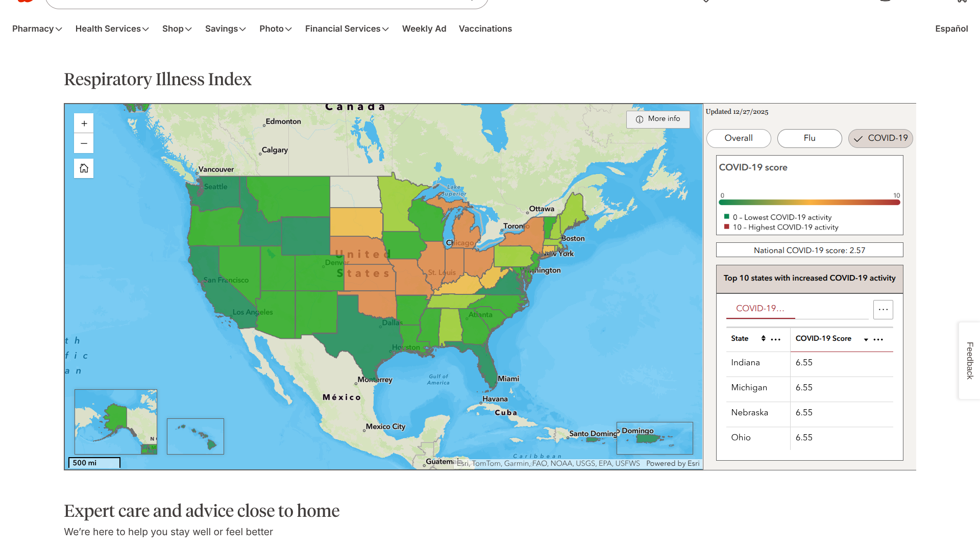Zoom out on the map
Viewport: 980px width, 551px height.
tap(84, 143)
